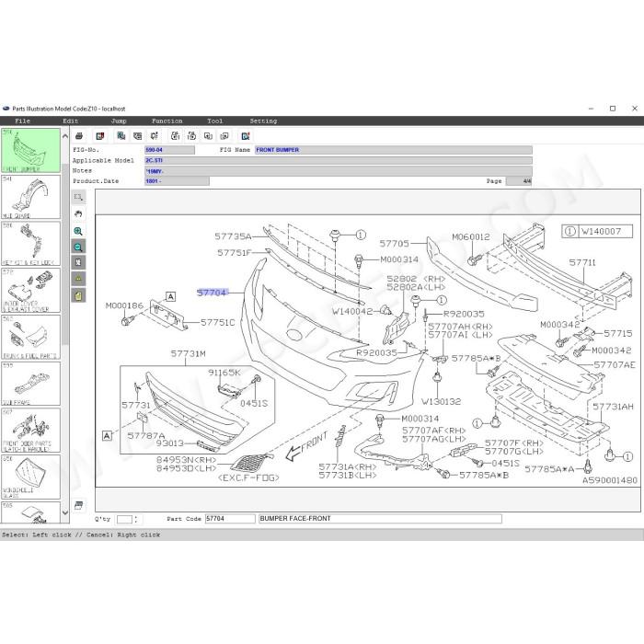Click the stacked windows icon below the side tools
644x644 pixels.
[x=78, y=505]
